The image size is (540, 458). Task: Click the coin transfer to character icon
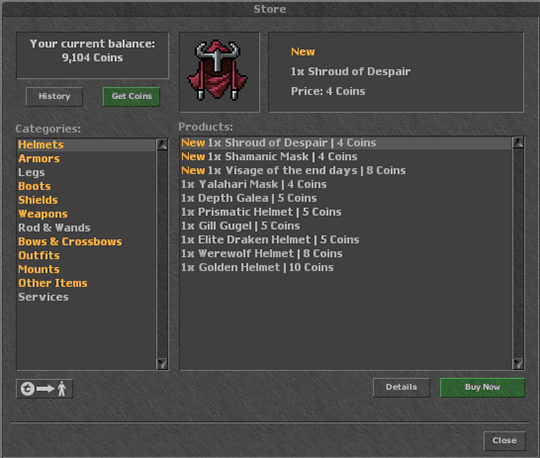tap(44, 389)
